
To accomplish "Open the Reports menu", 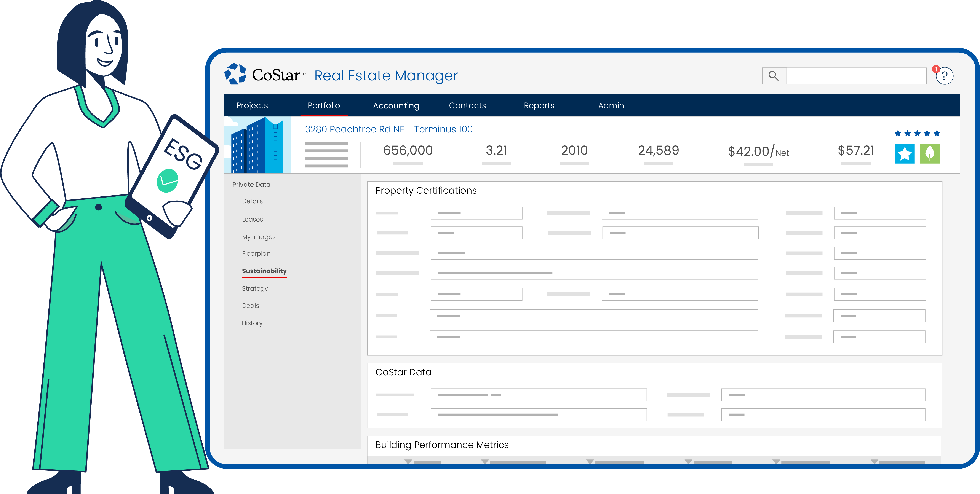I will coord(539,105).
